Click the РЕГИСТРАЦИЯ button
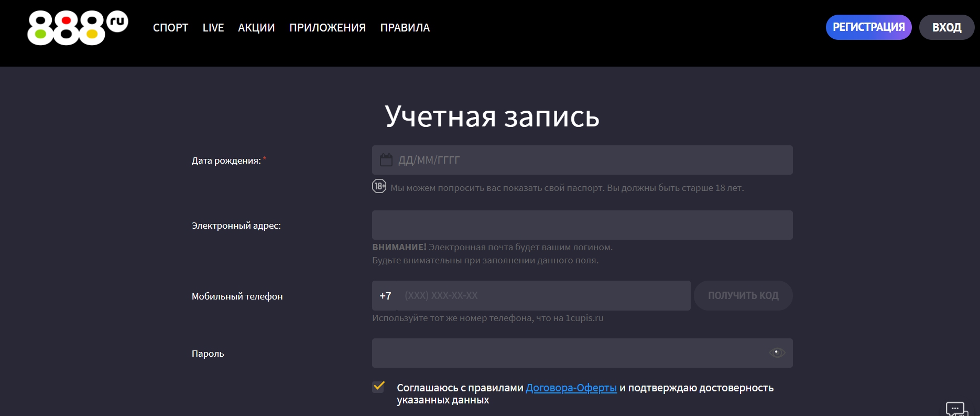This screenshot has width=980, height=416. click(869, 27)
